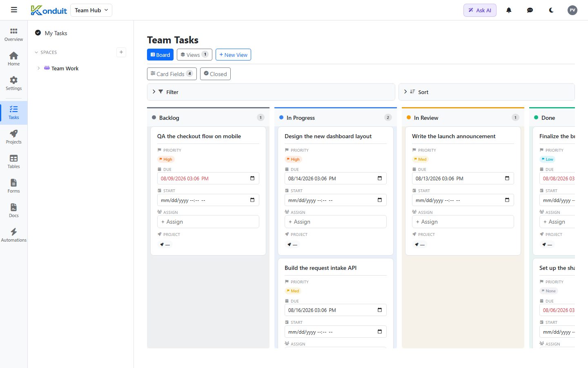The height and width of the screenshot is (368, 588).
Task: Open Projects in the sidebar
Action: (14, 137)
